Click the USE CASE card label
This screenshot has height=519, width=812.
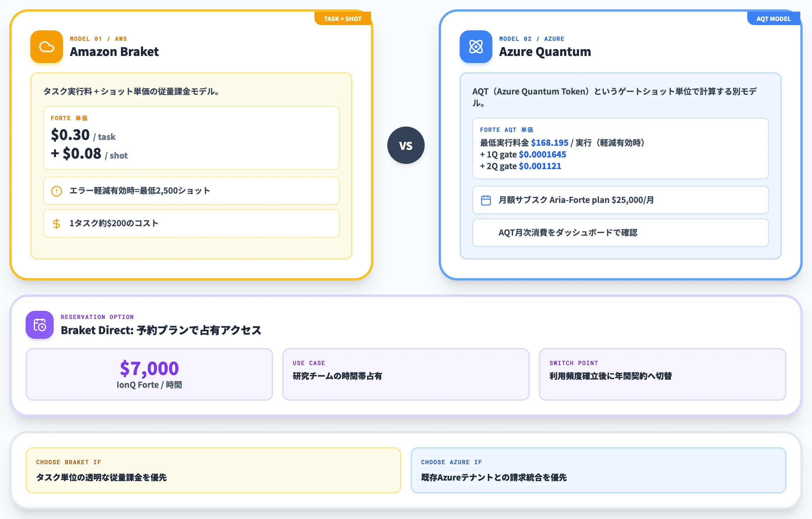pyautogui.click(x=309, y=363)
